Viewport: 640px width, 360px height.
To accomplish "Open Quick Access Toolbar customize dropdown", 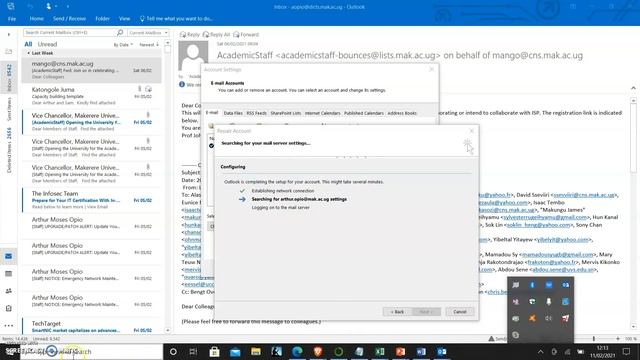I will pyautogui.click(x=68, y=7).
